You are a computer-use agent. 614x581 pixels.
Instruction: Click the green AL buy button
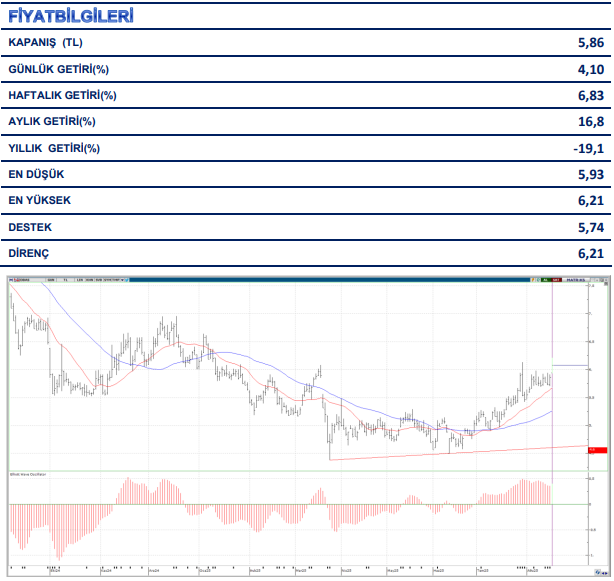pos(546,281)
